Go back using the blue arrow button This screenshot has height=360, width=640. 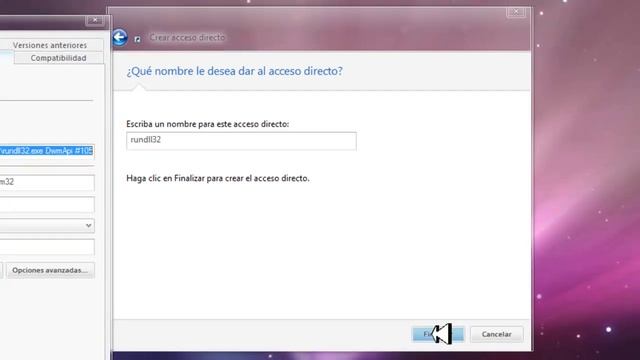click(120, 38)
